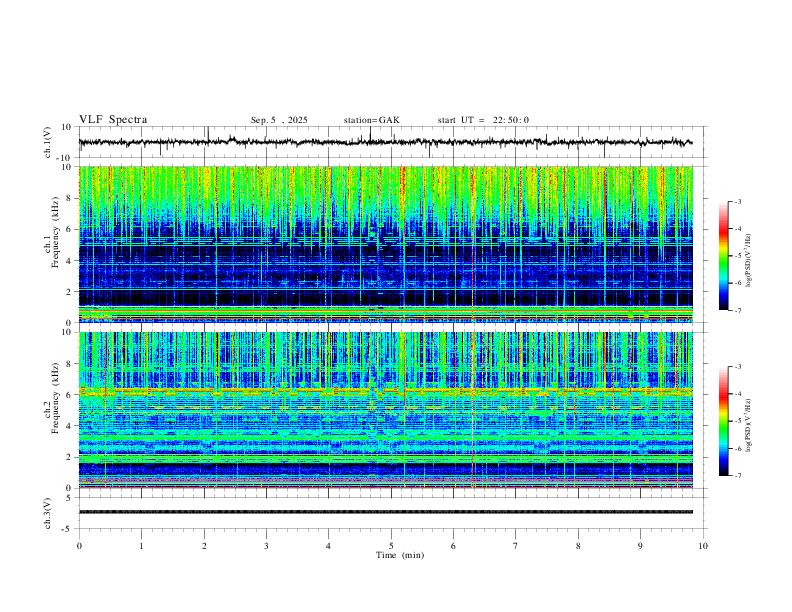The image size is (792, 612).
Task: Click the ch.1 log(PSD) colorbar label
Action: coord(749,261)
